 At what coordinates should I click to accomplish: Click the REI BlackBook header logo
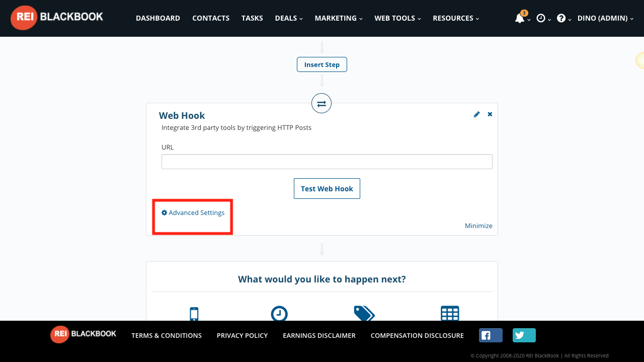(x=57, y=18)
